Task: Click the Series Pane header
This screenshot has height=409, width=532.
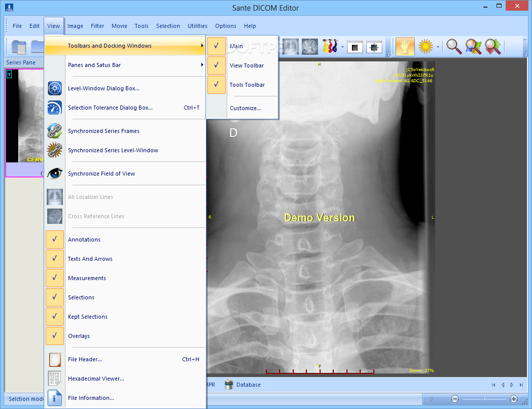Action: tap(24, 62)
